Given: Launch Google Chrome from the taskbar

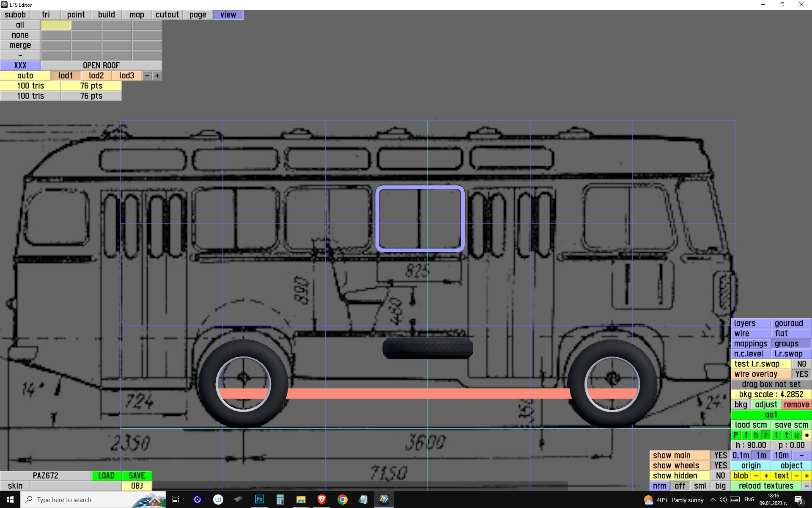Looking at the screenshot, I should pyautogui.click(x=342, y=500).
